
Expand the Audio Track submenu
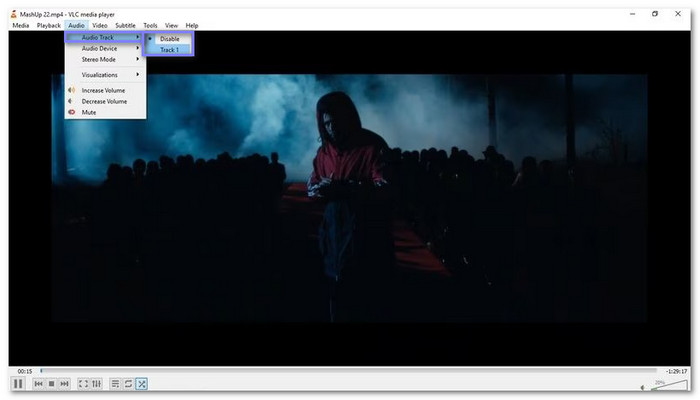[104, 38]
